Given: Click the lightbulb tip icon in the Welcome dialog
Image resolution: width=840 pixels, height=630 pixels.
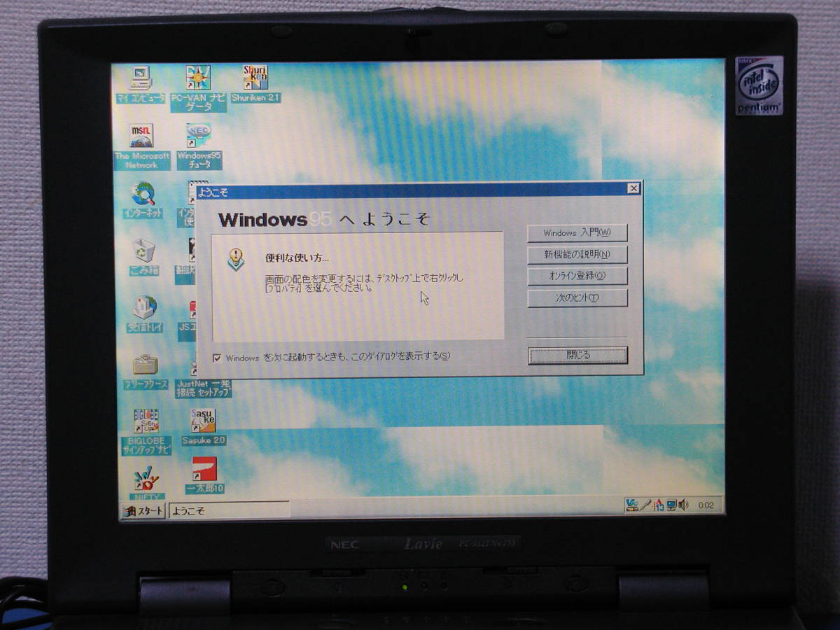Looking at the screenshot, I should click(237, 260).
